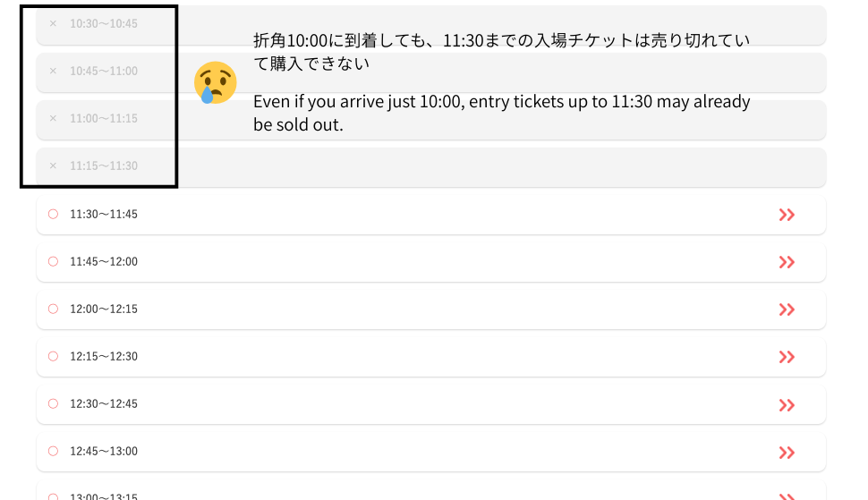Click the X icon beside 11:15～11:30
The width and height of the screenshot is (868, 500).
coord(53,165)
